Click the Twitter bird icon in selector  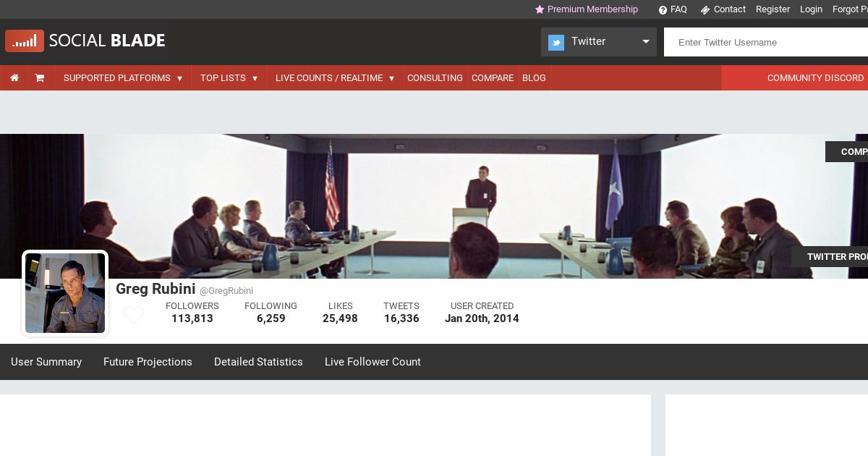[556, 43]
